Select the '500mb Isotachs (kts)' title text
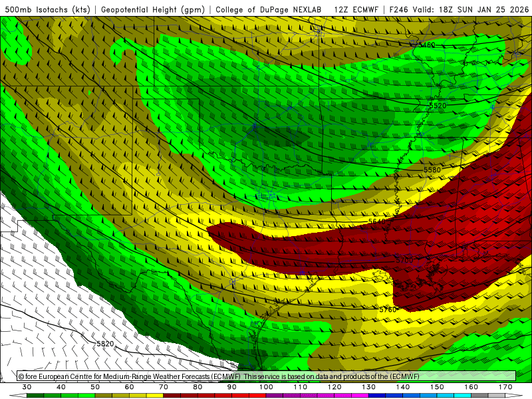This screenshot has height=399, width=532. tap(48, 9)
